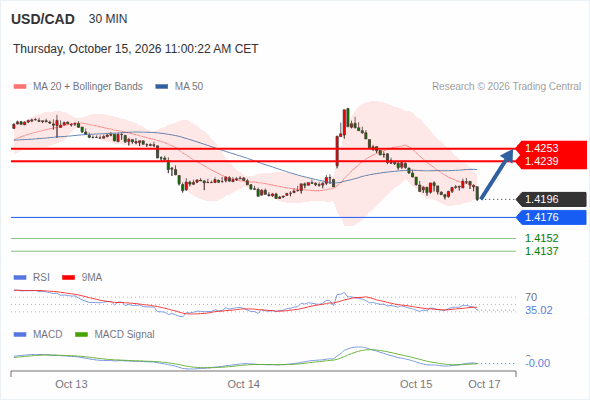
Task: Click the 1.4239 resistance price tag
Action: coord(552,161)
